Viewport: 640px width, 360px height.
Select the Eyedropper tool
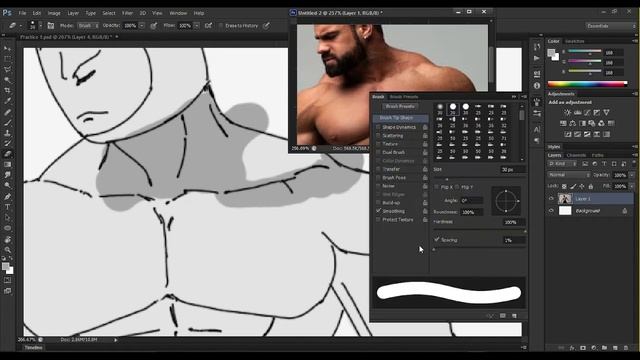click(x=7, y=101)
